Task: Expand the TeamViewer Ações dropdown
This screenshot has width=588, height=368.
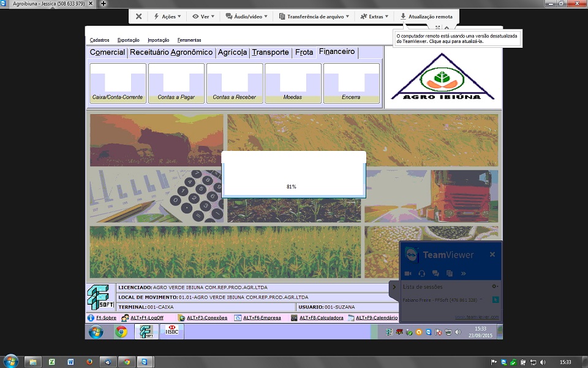Action: pyautogui.click(x=167, y=17)
